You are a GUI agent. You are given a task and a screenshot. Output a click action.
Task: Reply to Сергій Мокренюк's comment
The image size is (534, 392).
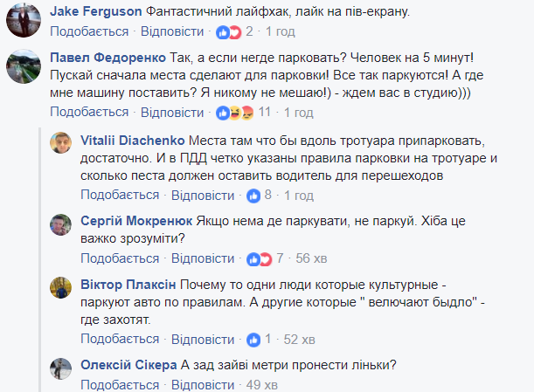203,258
